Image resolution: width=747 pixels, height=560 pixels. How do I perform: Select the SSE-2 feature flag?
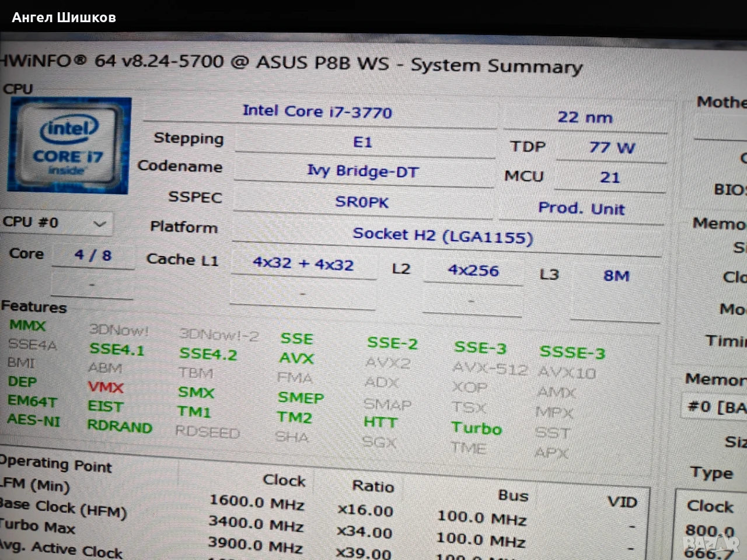pos(392,343)
